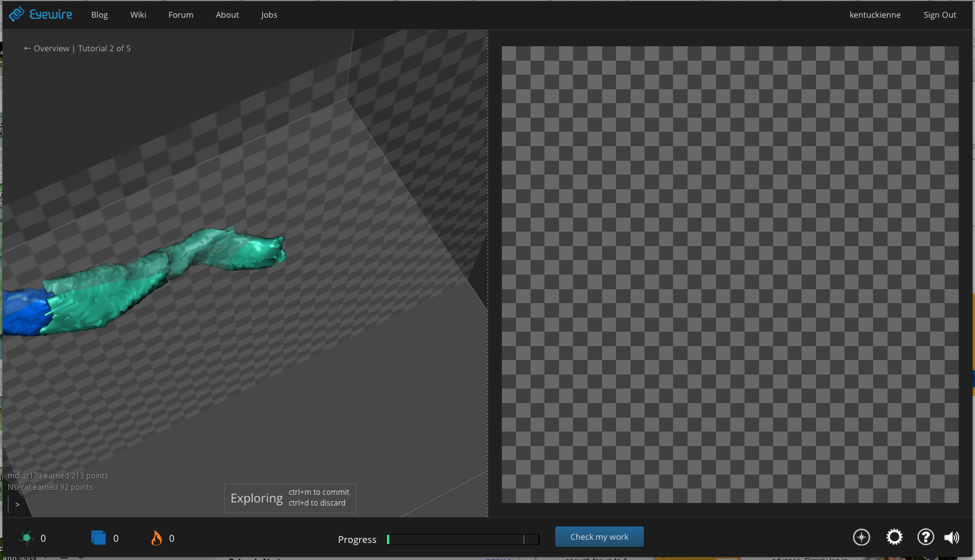Open the compass navigation icon

[861, 537]
